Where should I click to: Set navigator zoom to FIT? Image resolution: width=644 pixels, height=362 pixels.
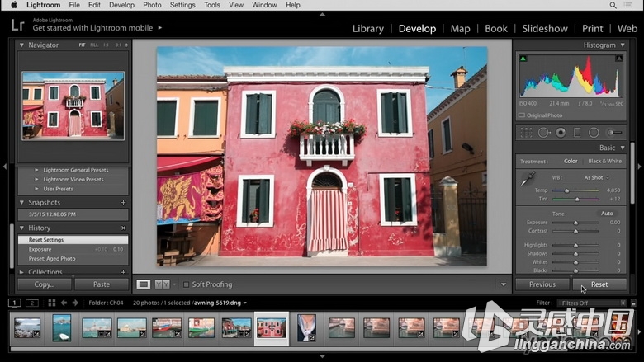(x=82, y=45)
